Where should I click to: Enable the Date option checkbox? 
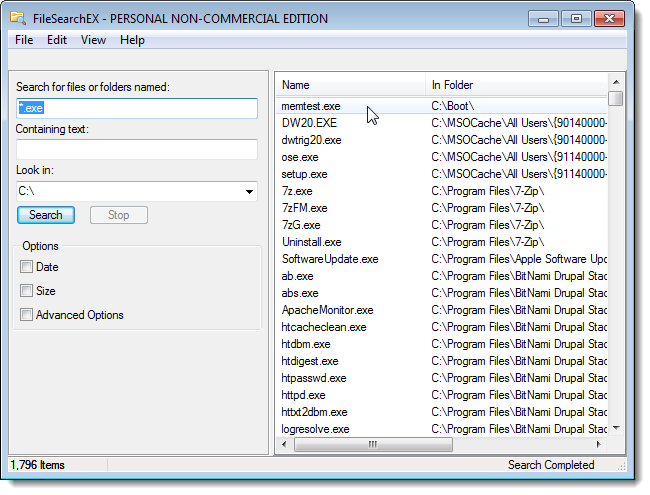(27, 267)
